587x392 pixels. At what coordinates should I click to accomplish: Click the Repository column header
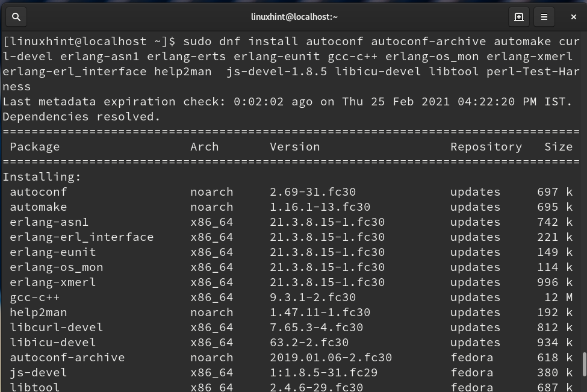pyautogui.click(x=486, y=146)
